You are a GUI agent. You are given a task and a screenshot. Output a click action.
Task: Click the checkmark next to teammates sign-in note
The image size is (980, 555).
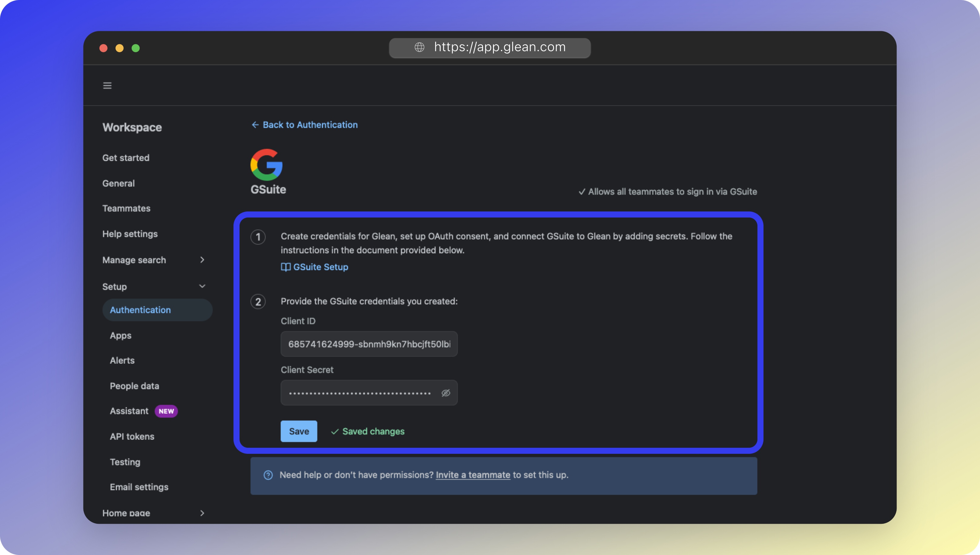pyautogui.click(x=582, y=192)
